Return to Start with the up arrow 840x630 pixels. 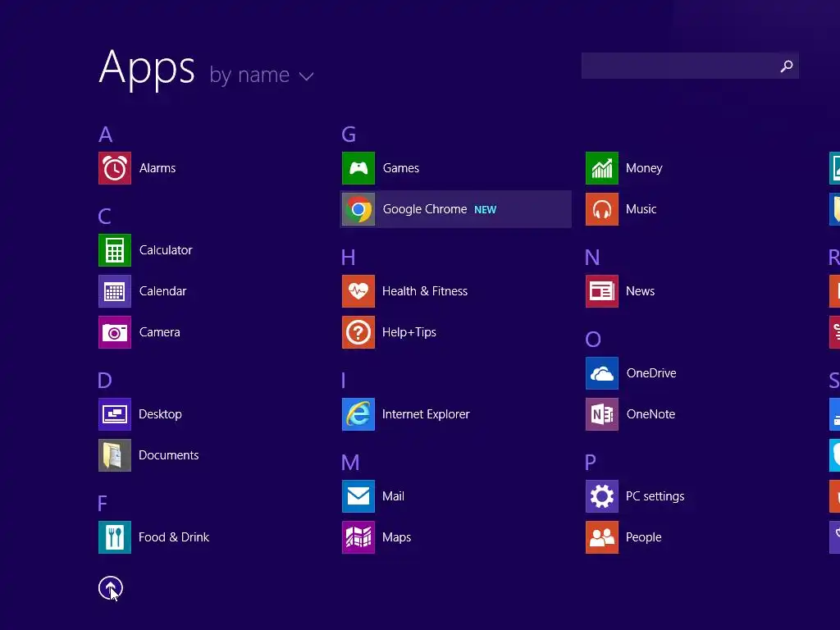click(x=111, y=588)
